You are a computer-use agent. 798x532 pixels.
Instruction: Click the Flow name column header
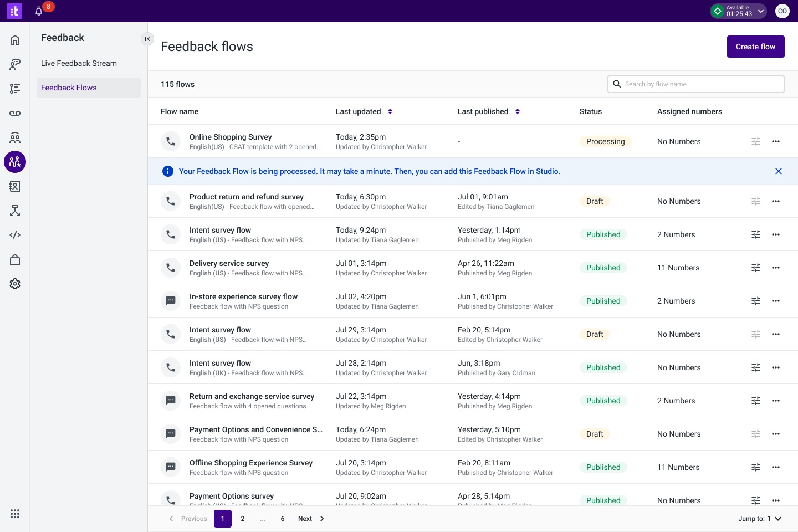coord(180,111)
